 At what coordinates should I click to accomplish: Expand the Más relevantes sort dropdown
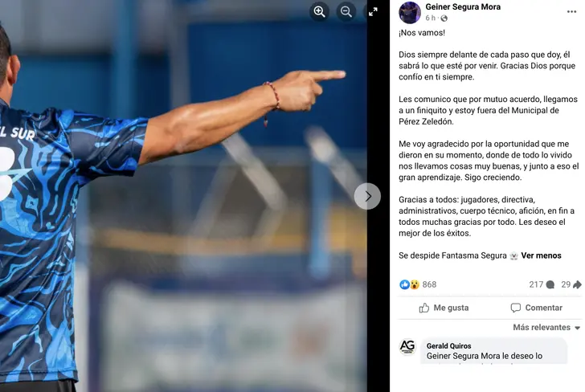546,328
